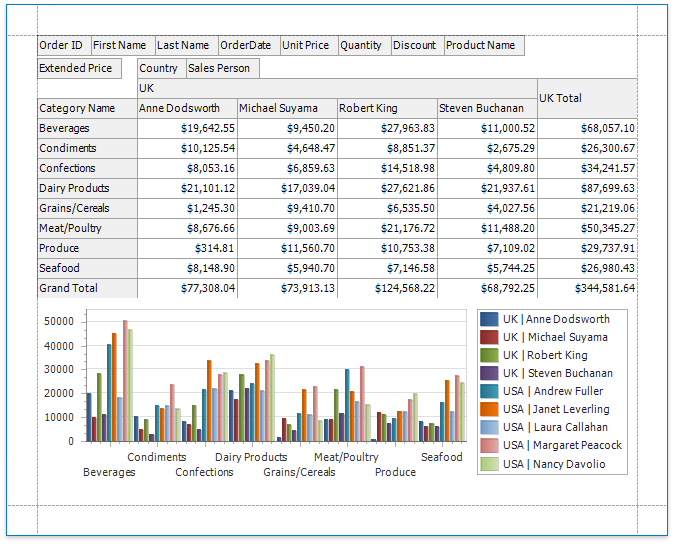Image resolution: width=674 pixels, height=544 pixels.
Task: Click the Order ID filter field header
Action: [63, 45]
